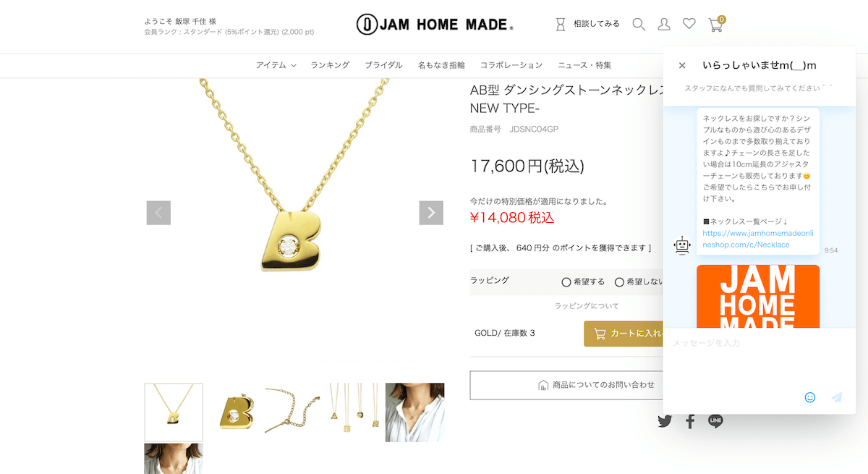View wishlist heart icon in header
Image resolution: width=868 pixels, height=474 pixels.
pyautogui.click(x=689, y=24)
